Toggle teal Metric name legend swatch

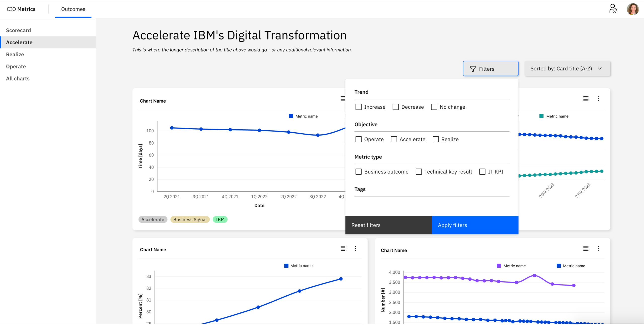541,116
